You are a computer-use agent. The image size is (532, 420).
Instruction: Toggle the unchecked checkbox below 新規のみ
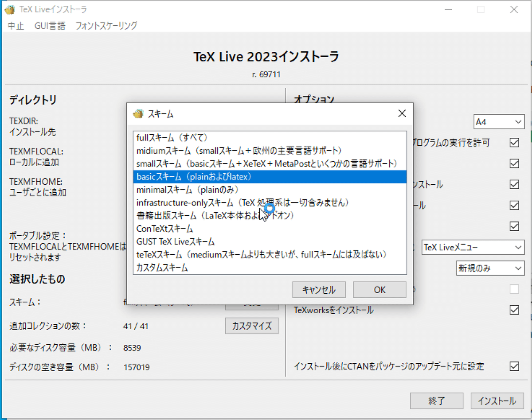click(x=514, y=289)
